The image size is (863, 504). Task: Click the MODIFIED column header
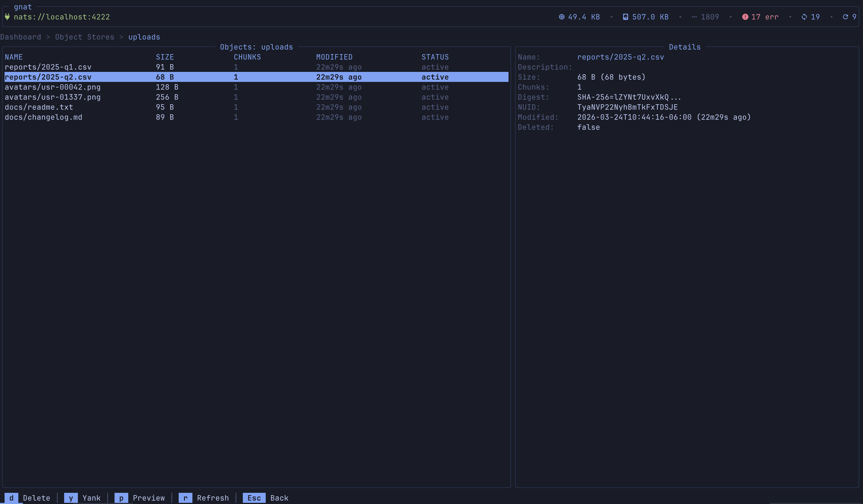tap(334, 57)
